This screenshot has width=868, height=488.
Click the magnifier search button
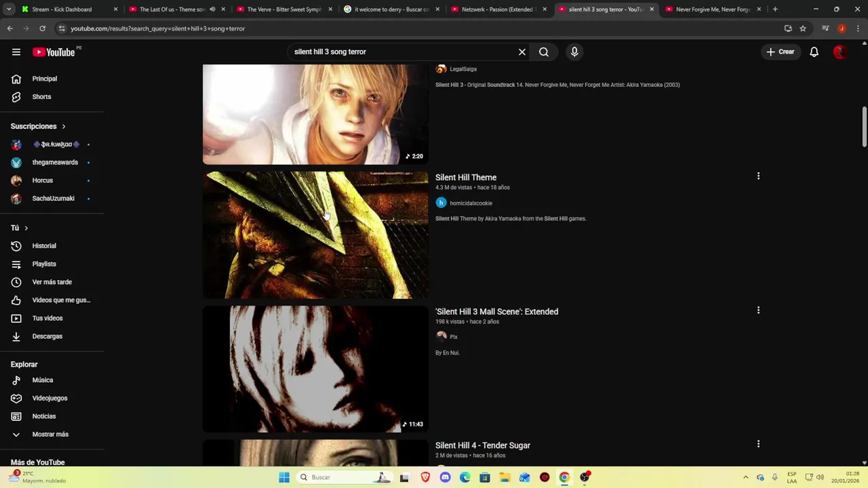pos(544,52)
